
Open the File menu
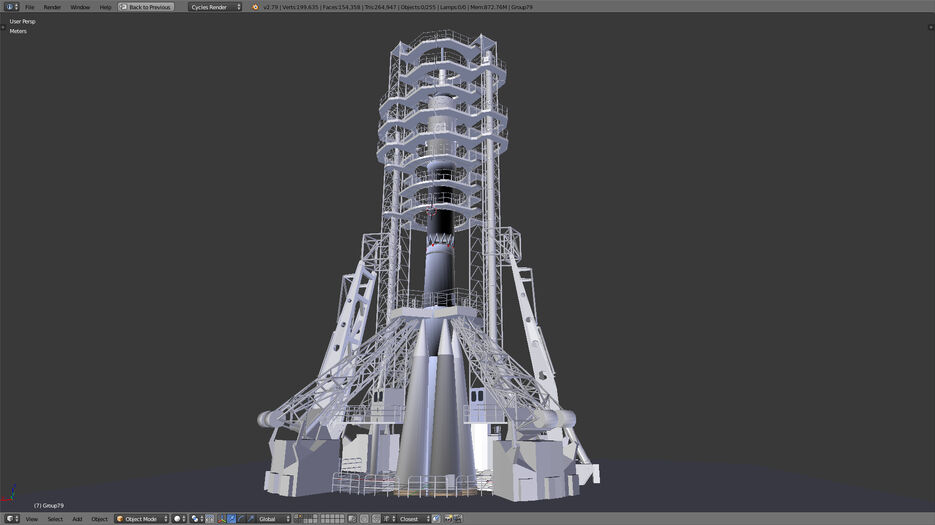coord(29,7)
